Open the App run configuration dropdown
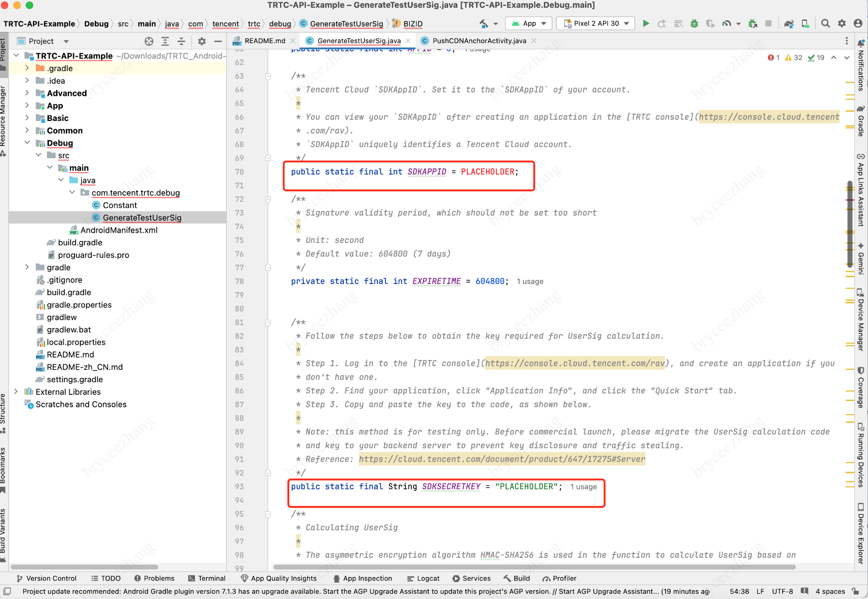Image resolution: width=868 pixels, height=599 pixels. (x=529, y=23)
